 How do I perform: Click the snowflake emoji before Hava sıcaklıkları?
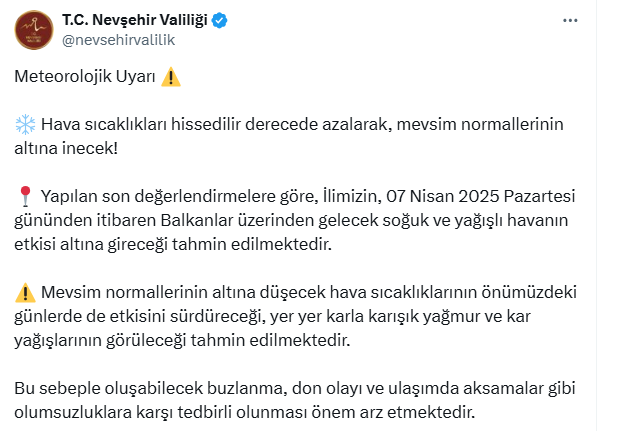[25, 124]
